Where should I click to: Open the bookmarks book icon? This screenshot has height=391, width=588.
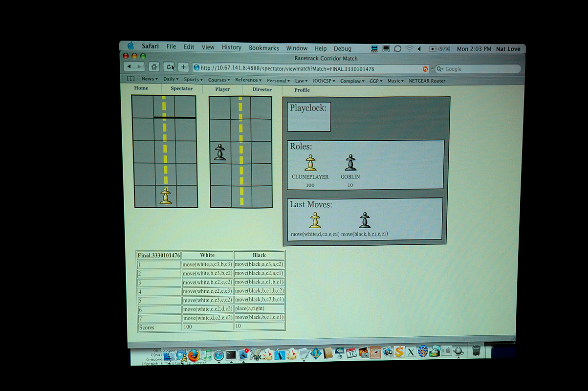[131, 79]
